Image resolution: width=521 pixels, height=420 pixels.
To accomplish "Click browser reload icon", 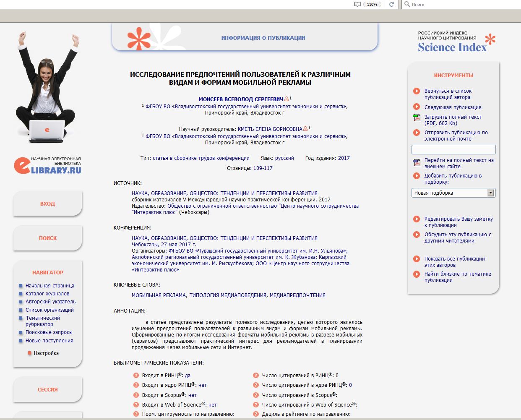I will pyautogui.click(x=391, y=4).
